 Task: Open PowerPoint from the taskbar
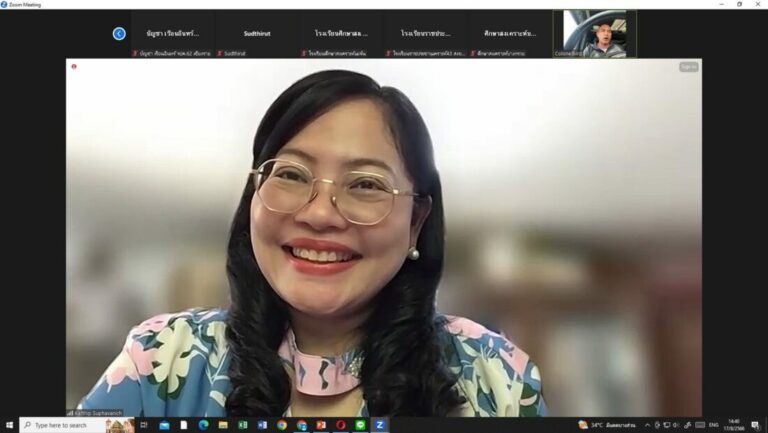321,425
